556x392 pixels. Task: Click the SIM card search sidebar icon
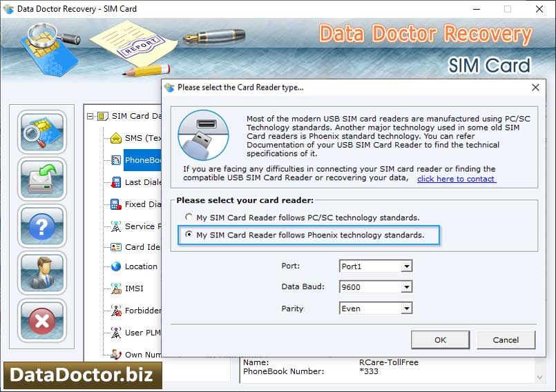[42, 132]
